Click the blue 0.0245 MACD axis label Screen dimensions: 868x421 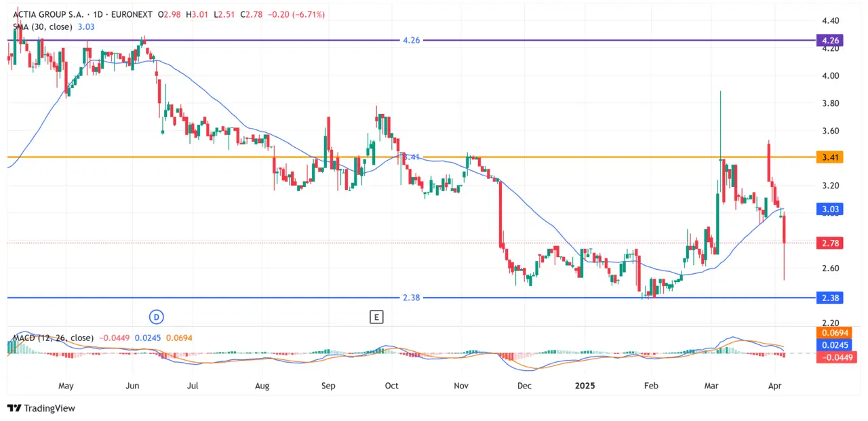835,345
